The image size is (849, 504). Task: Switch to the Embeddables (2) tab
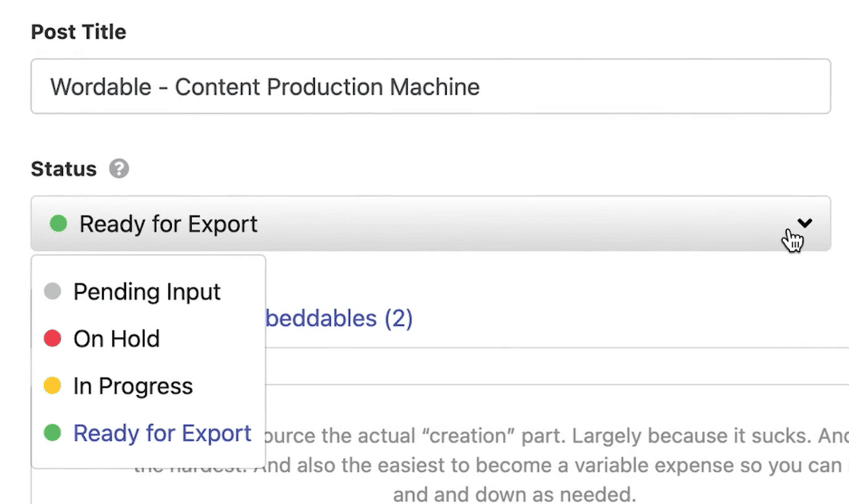click(x=340, y=319)
